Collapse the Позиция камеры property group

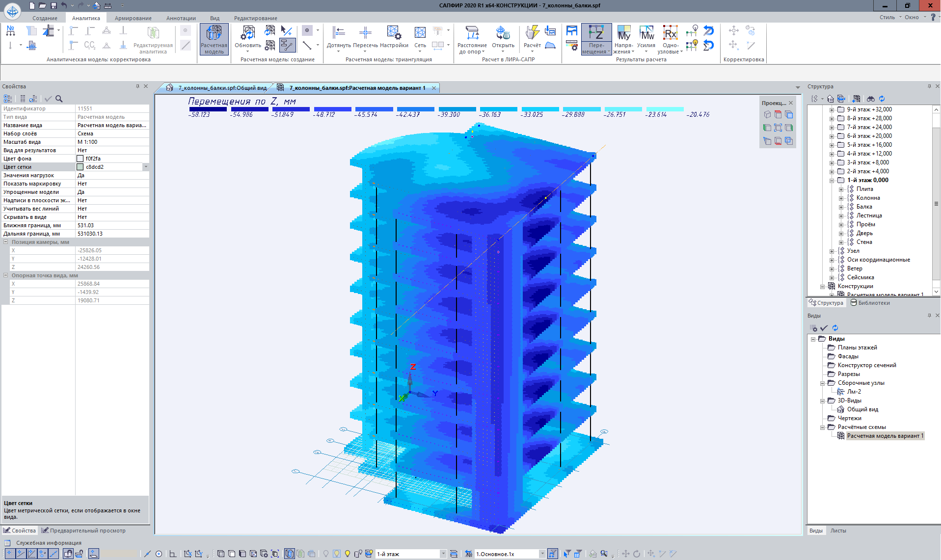pyautogui.click(x=6, y=242)
